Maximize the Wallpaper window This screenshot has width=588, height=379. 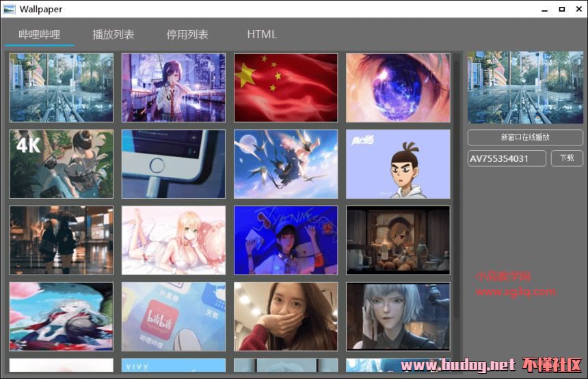tap(562, 10)
